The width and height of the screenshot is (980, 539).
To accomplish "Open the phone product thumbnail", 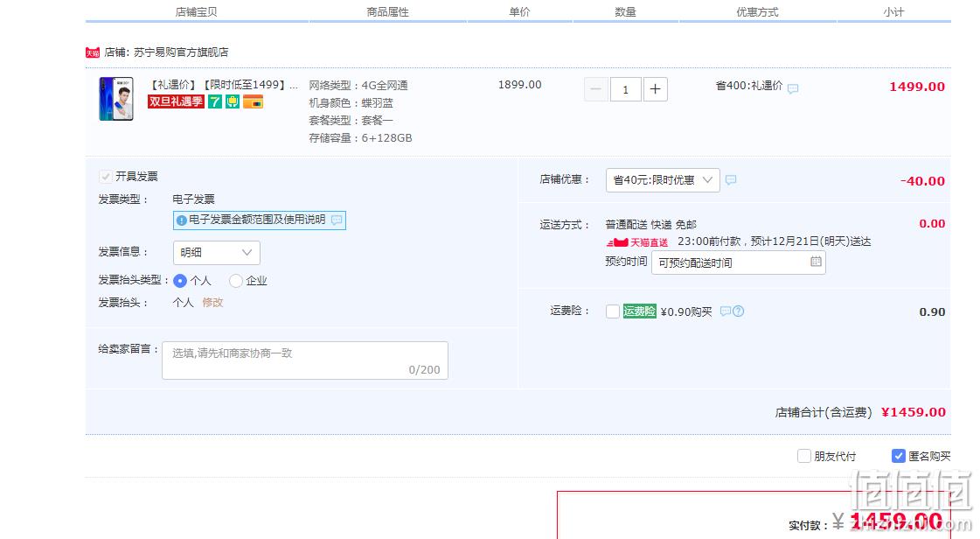I will coord(116,99).
